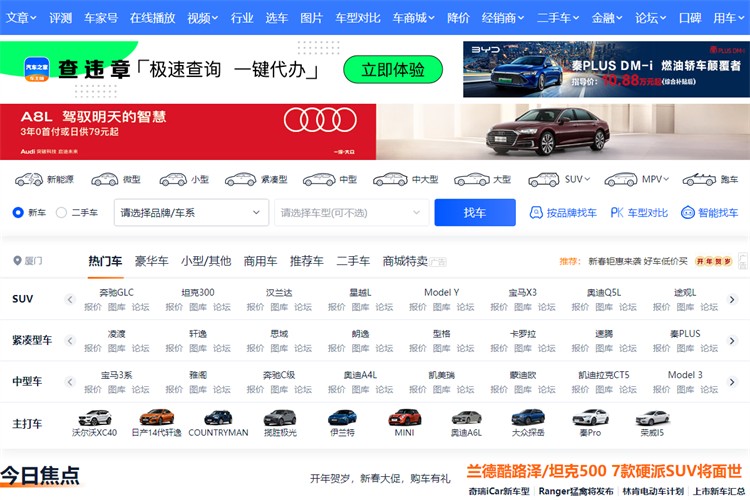This screenshot has width=750, height=500.
Task: Switch to the 豪华车 tab
Action: [152, 261]
